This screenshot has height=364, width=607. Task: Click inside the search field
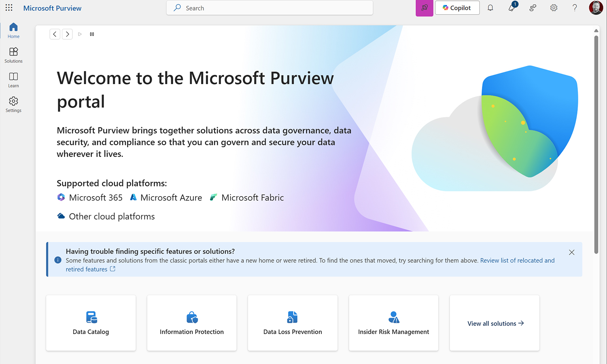pyautogui.click(x=270, y=8)
